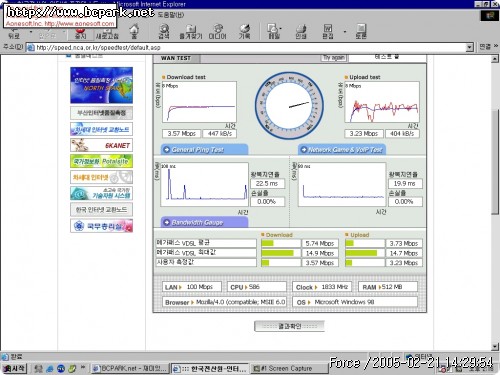Click the Try again button
500x375 pixels.
pos(334,58)
